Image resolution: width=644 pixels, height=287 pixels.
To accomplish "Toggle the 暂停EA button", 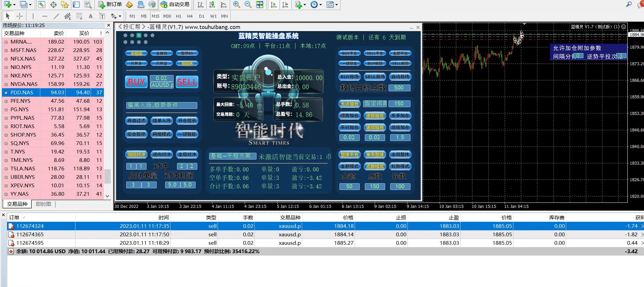I will pos(187,53).
